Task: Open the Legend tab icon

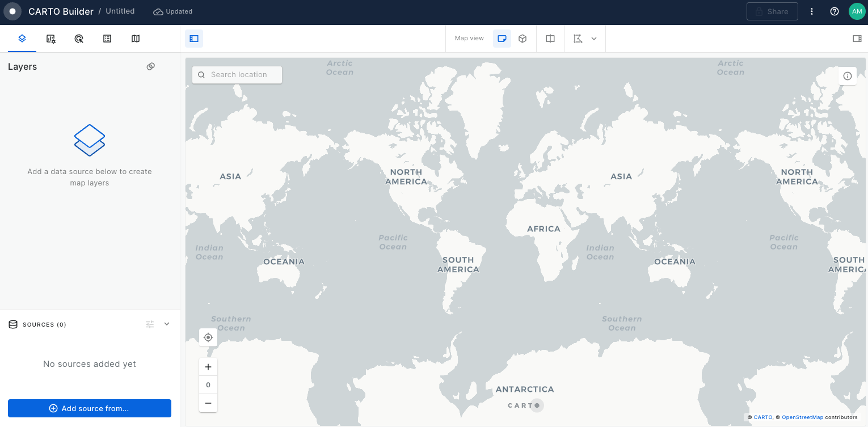Action: (x=107, y=39)
